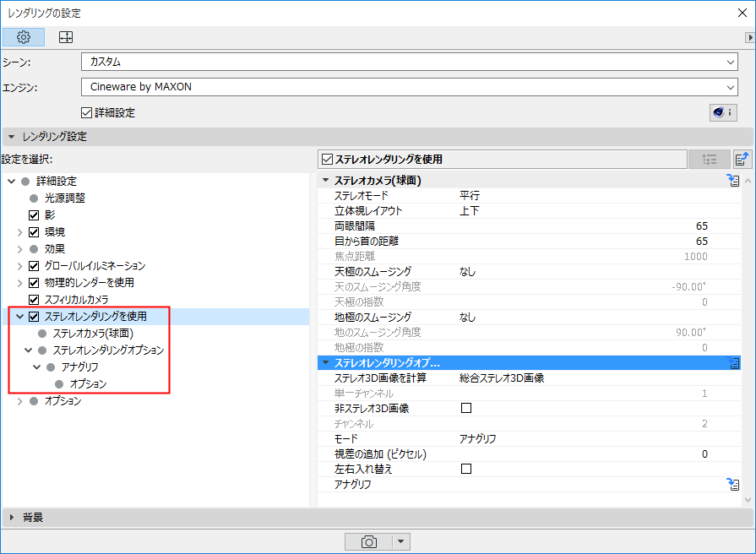Click 地極のスムージング value なし

coord(468,318)
